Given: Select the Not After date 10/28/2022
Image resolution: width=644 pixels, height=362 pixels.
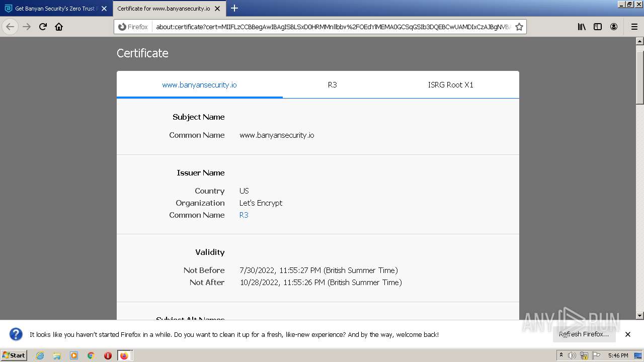Looking at the screenshot, I should (320, 283).
